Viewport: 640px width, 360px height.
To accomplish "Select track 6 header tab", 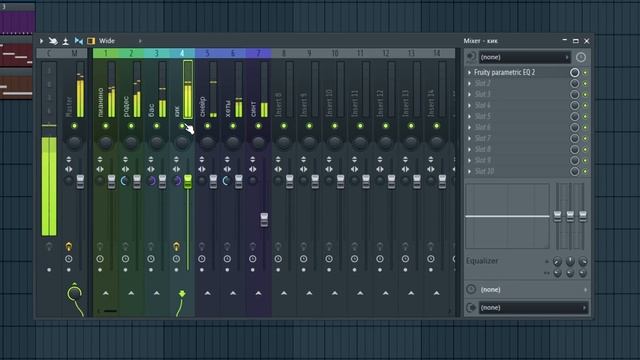I will [x=233, y=53].
